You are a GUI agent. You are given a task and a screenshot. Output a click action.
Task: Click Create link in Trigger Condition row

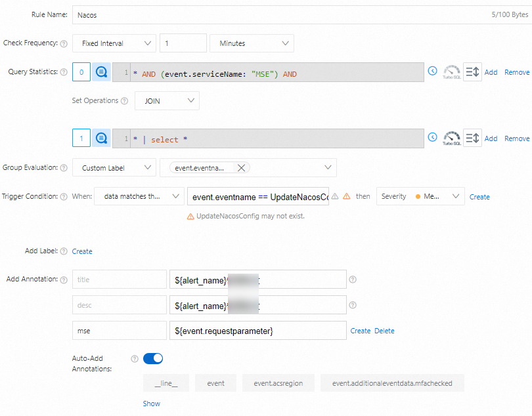click(x=479, y=197)
